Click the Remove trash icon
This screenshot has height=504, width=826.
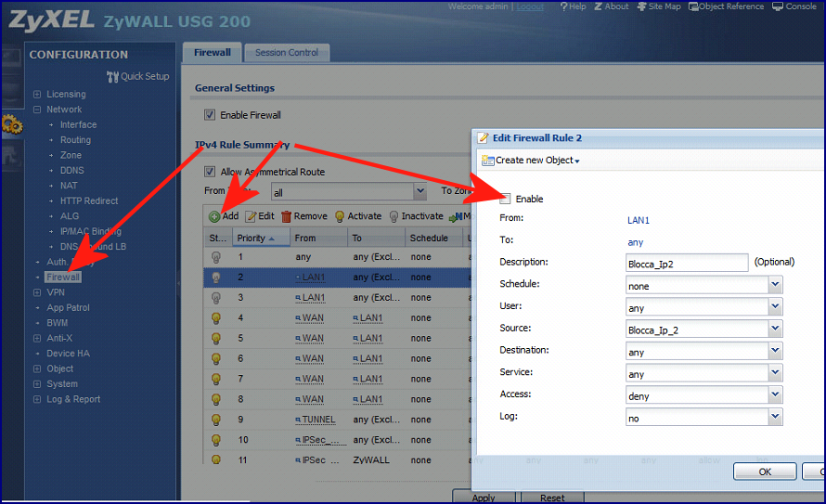(x=287, y=216)
